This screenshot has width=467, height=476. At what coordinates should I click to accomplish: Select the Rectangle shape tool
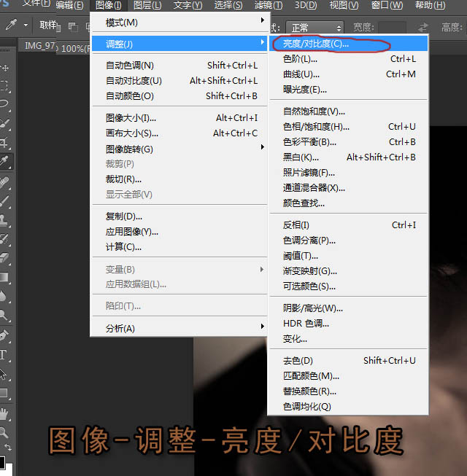4,393
